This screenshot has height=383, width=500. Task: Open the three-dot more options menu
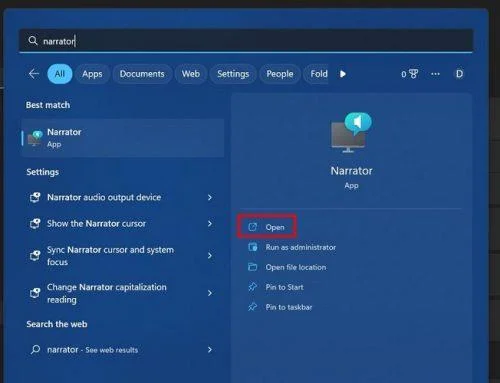[x=435, y=74]
